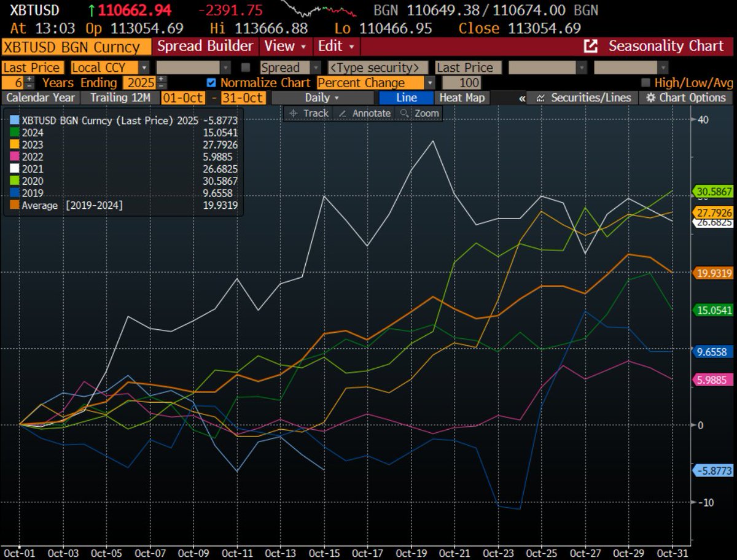Switch to Heat Map view
This screenshot has width=737, height=560.
(x=462, y=98)
